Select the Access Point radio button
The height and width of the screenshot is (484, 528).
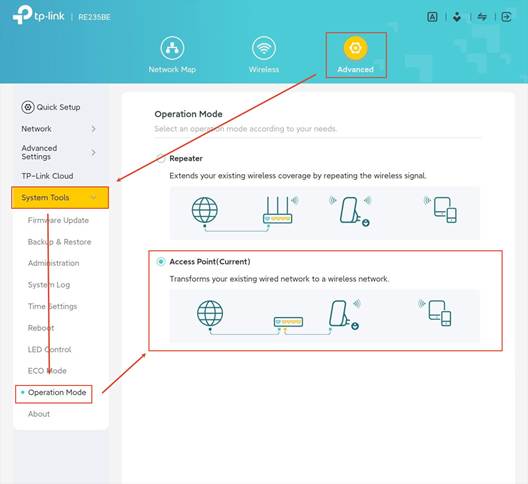[x=161, y=261]
